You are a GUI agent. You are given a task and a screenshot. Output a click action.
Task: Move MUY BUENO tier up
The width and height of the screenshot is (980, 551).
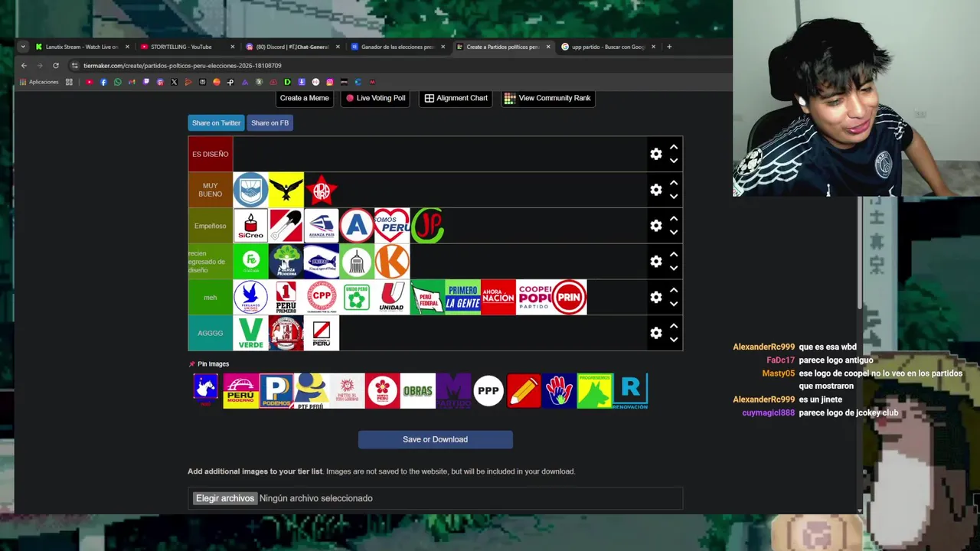coord(674,183)
